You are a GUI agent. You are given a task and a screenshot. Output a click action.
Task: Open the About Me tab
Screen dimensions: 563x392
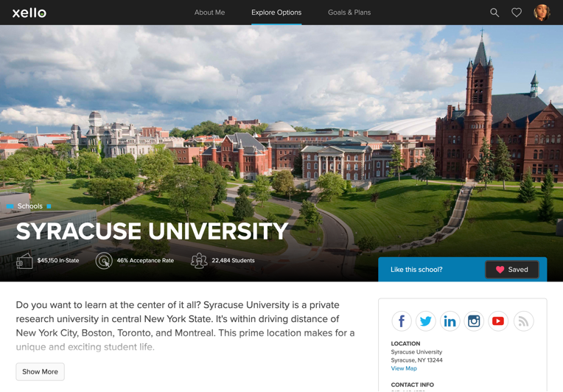tap(209, 13)
